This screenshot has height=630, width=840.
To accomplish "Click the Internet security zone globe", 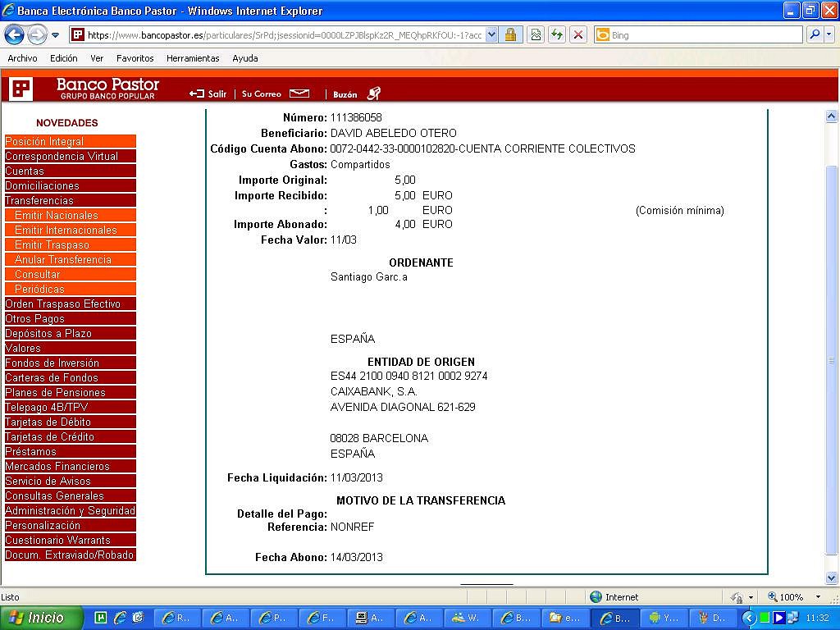I will pyautogui.click(x=596, y=597).
